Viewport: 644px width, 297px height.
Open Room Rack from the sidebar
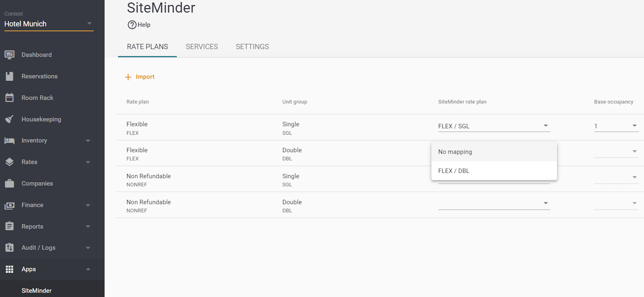coord(37,98)
